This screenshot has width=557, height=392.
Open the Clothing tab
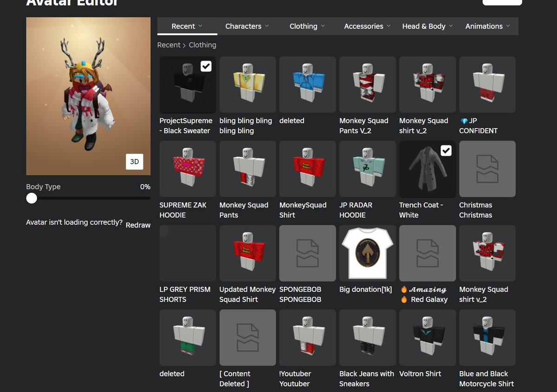click(307, 26)
